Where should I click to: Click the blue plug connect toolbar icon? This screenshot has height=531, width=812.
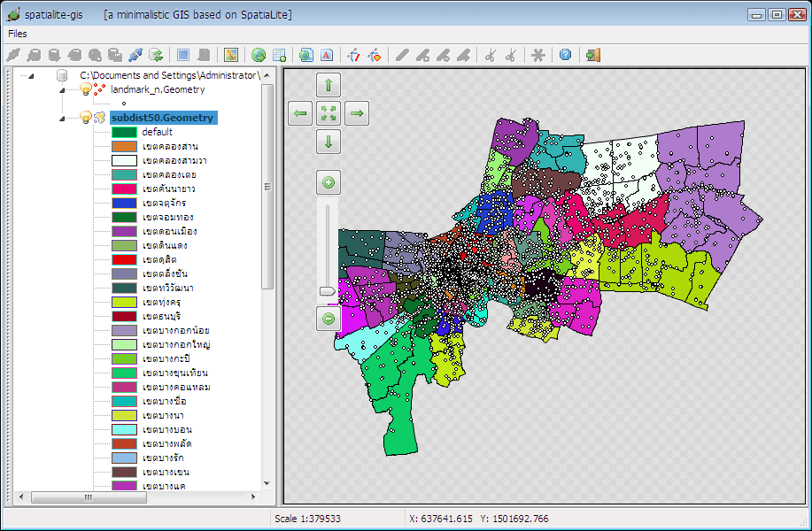point(135,55)
